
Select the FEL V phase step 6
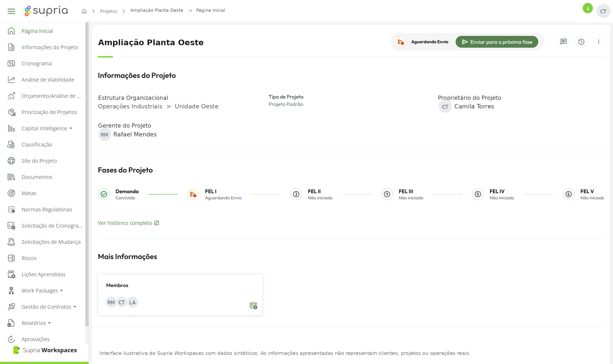click(569, 194)
